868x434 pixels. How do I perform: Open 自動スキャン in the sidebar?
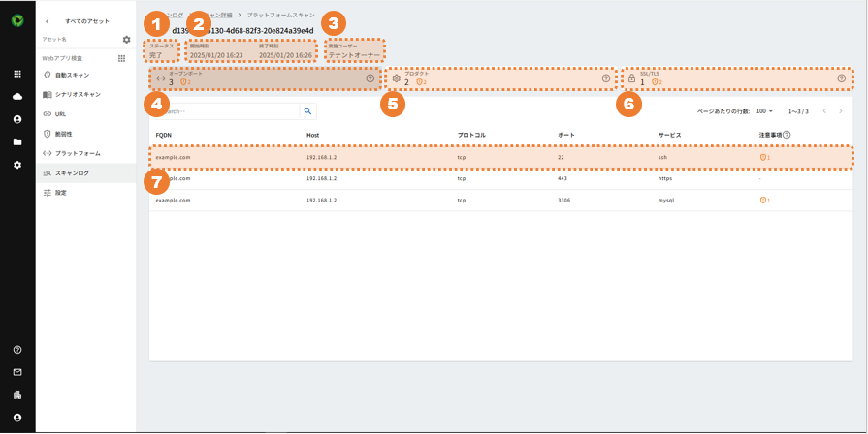pos(85,75)
